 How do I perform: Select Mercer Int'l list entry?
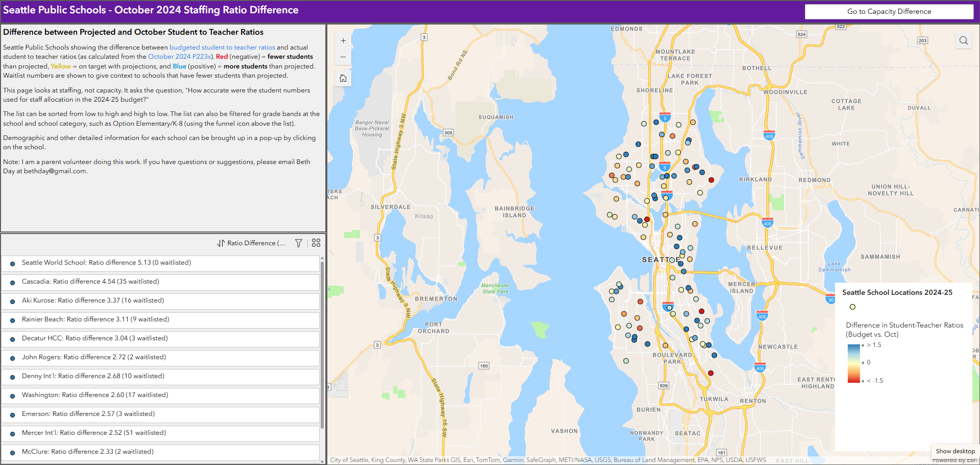[x=160, y=433]
